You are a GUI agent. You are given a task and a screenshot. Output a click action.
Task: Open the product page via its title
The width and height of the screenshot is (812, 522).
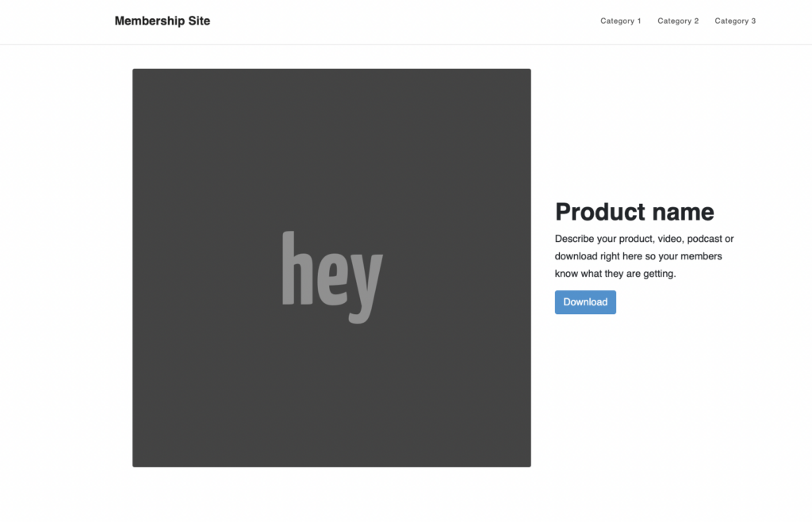coord(634,212)
